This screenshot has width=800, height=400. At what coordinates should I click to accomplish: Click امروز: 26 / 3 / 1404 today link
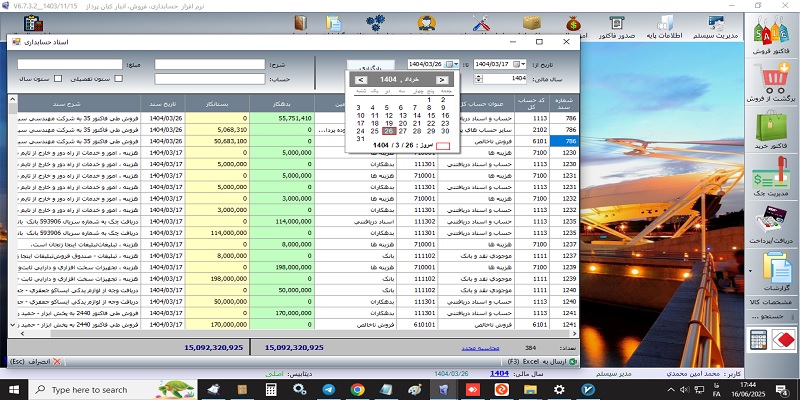point(403,145)
